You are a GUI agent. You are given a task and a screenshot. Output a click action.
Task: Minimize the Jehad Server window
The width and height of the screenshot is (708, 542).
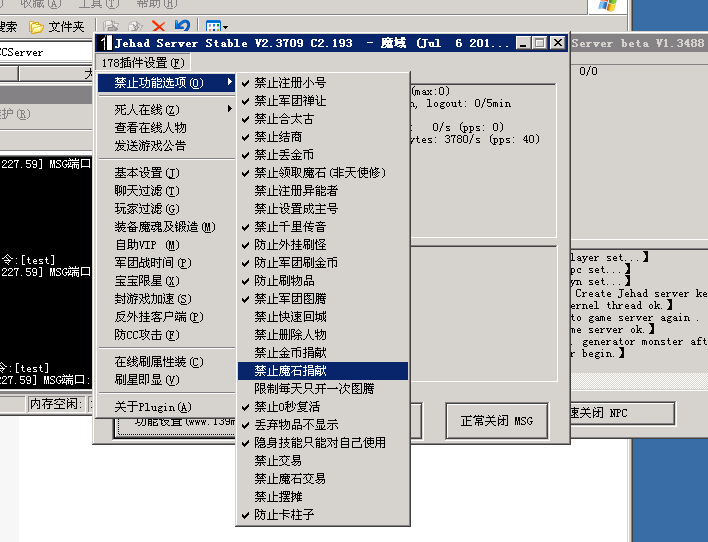pyautogui.click(x=525, y=43)
